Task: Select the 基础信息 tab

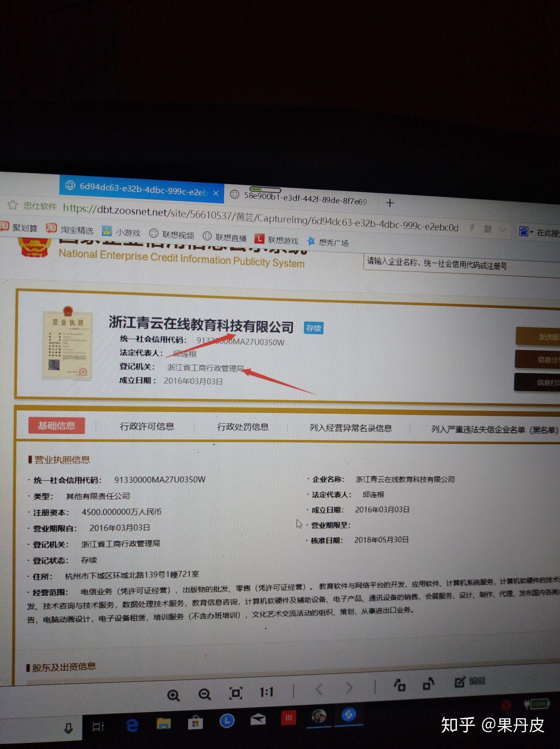Action: point(57,425)
